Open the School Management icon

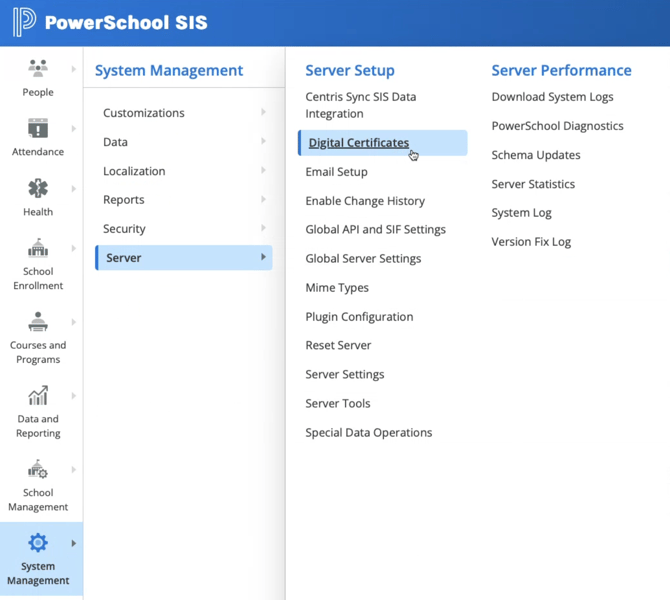pyautogui.click(x=38, y=470)
